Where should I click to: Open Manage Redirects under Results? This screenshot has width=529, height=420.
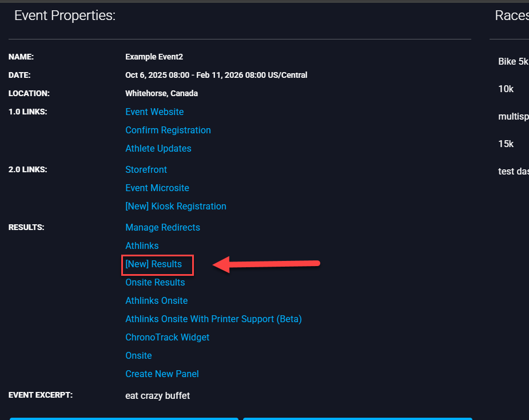point(163,228)
